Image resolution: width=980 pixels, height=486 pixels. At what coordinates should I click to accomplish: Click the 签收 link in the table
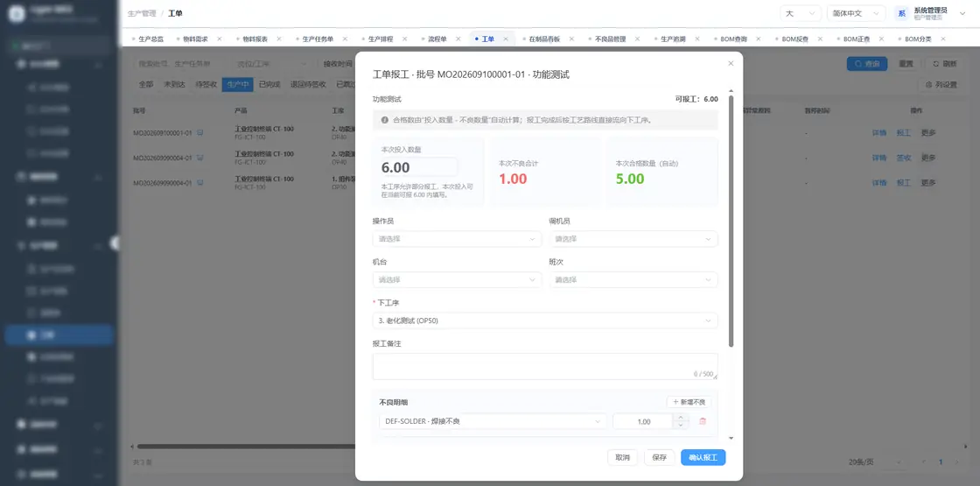(904, 158)
